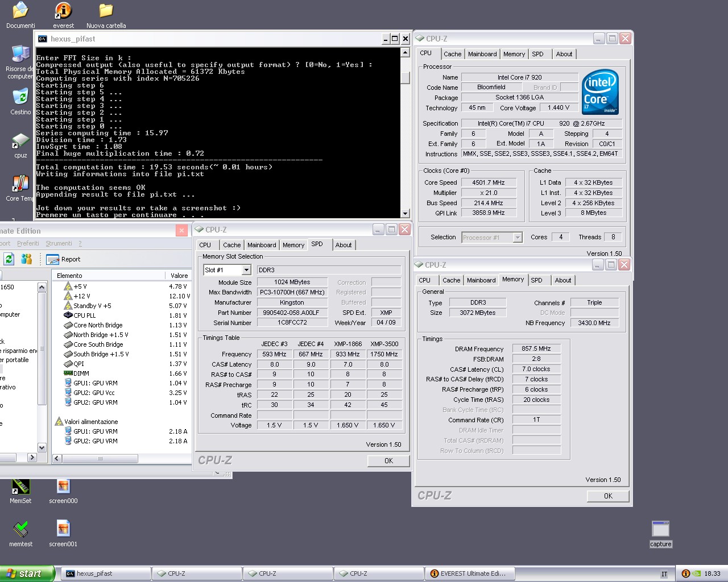Viewport: 728px width, 582px height.
Task: Switch to SPD tab in Memory CPU-Z window
Action: pyautogui.click(x=536, y=280)
